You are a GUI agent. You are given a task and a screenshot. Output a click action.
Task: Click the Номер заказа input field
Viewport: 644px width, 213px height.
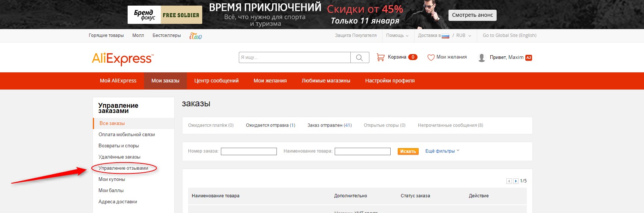(x=248, y=151)
